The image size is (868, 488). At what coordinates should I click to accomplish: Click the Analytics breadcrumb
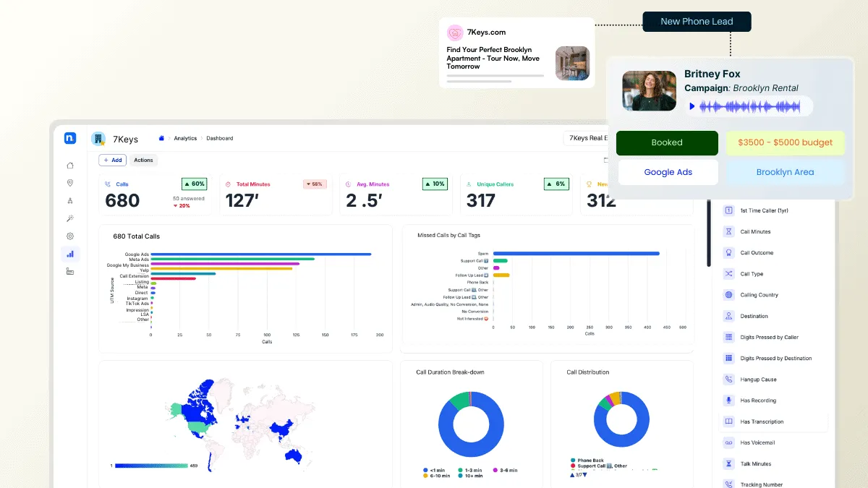click(185, 138)
